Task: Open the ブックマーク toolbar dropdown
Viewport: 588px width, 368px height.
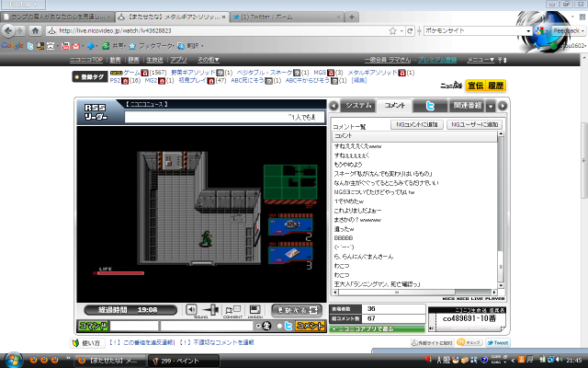Action: coord(156,46)
